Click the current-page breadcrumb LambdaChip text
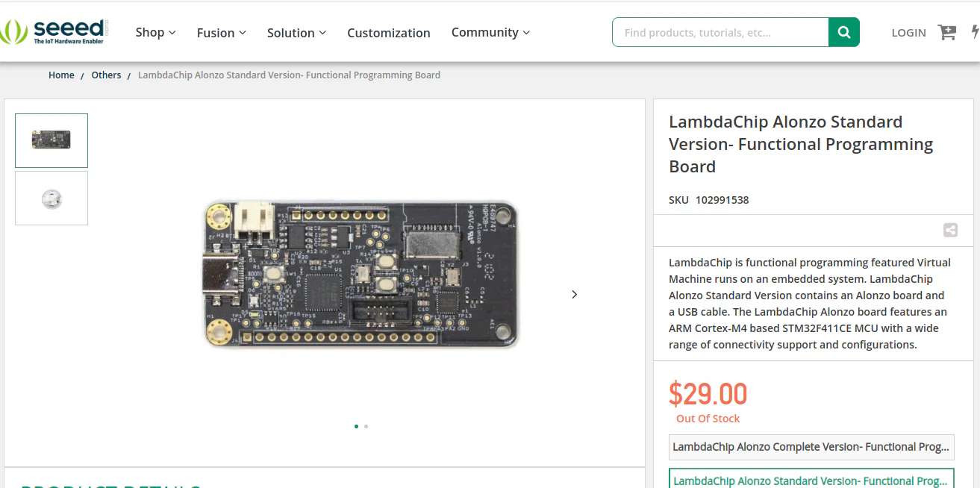Image resolution: width=980 pixels, height=488 pixels. pos(289,75)
